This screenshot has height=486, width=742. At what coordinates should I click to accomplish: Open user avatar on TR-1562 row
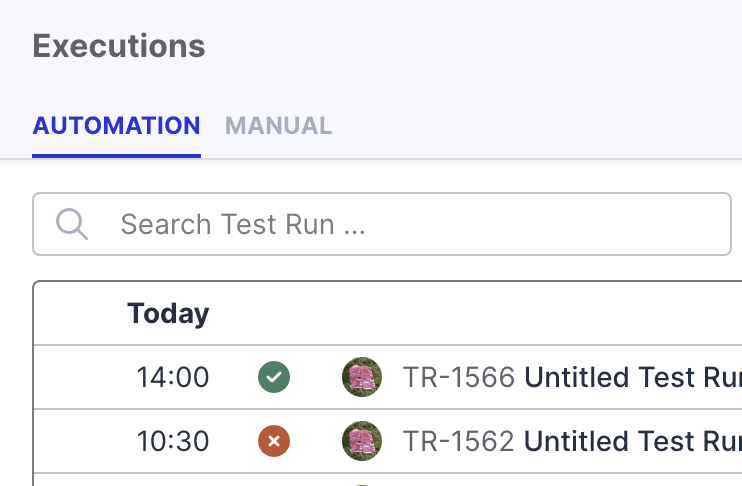coord(361,441)
